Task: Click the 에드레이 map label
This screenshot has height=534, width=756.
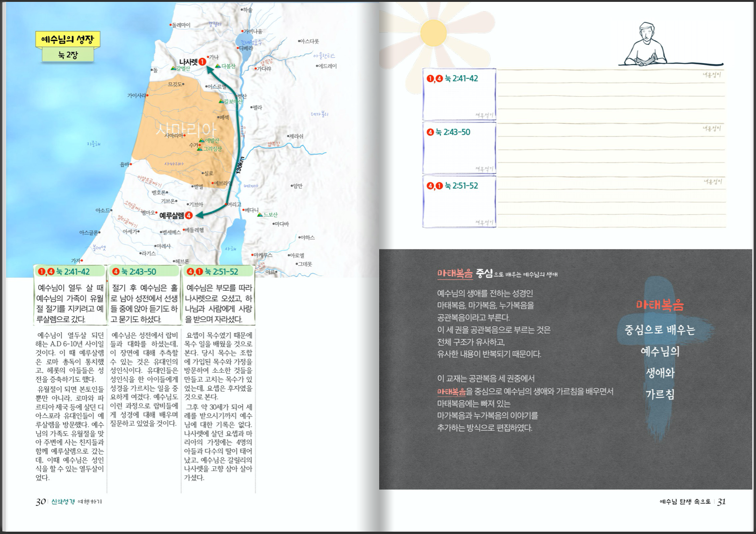Action: tap(327, 66)
